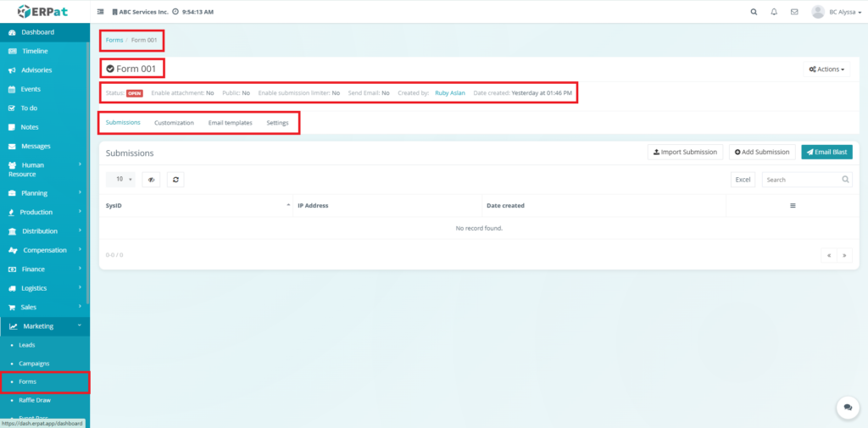
Task: Open the Actions dropdown
Action: tap(826, 69)
